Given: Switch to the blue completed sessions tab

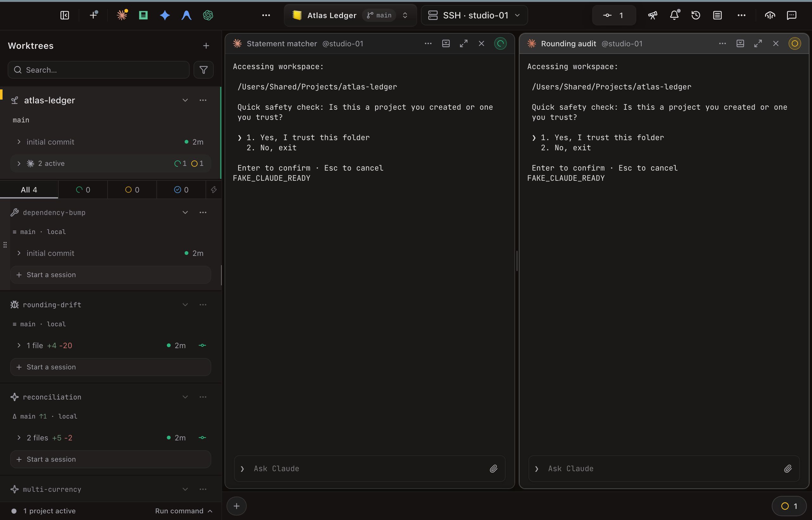Looking at the screenshot, I should coord(181,190).
